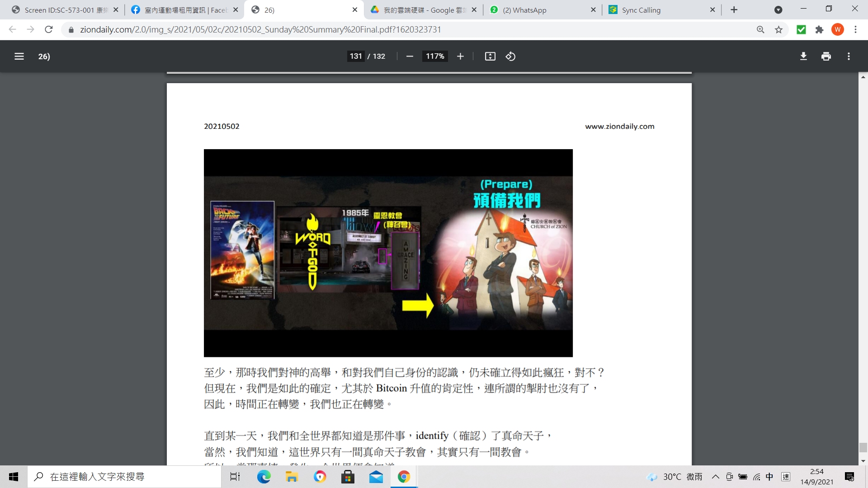Screen dimensions: 868x488
Task: Rotate the PDF counterclockwise
Action: [510, 56]
